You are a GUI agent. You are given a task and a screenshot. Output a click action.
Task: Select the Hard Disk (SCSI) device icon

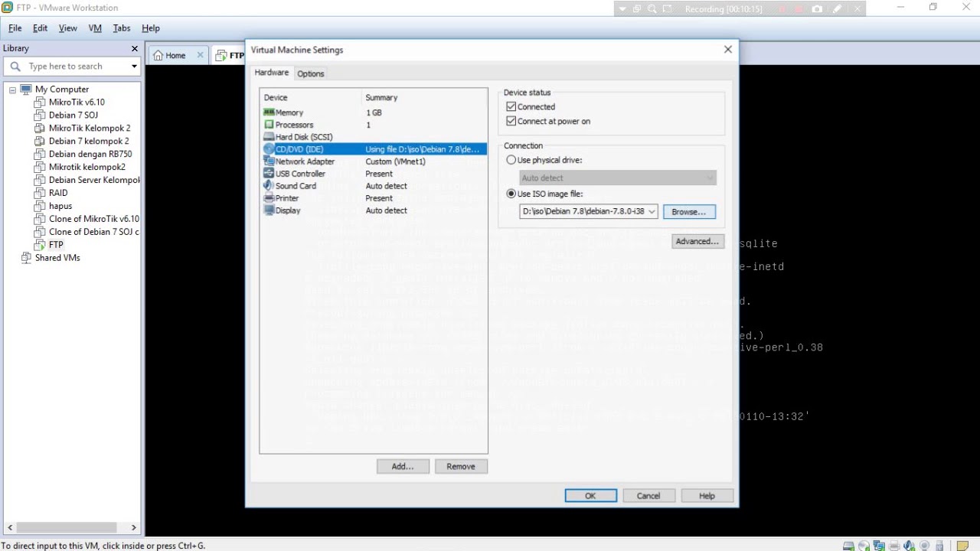coord(268,137)
